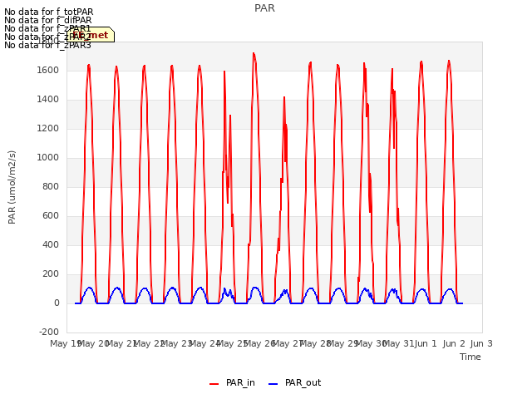
Task: Click the tallest red PAR_in peak near May 26
Action: click(x=254, y=54)
